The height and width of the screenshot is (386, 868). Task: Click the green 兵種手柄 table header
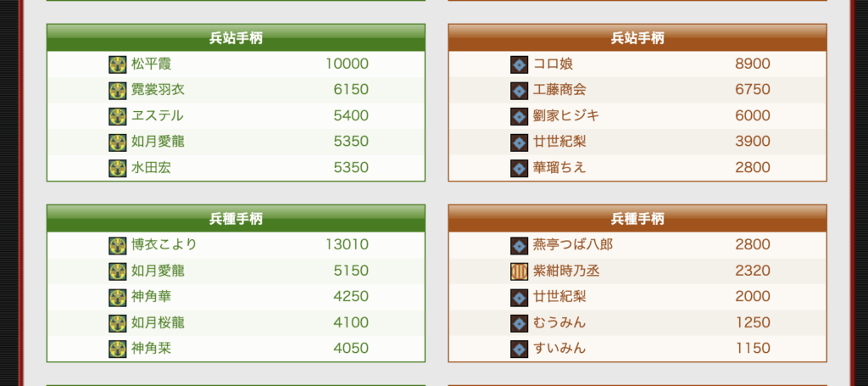click(x=236, y=219)
